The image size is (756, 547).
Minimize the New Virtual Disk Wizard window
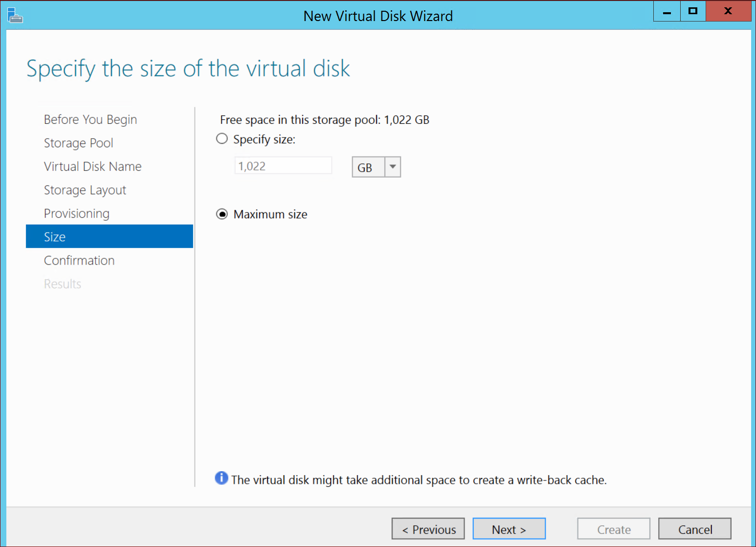click(x=667, y=12)
